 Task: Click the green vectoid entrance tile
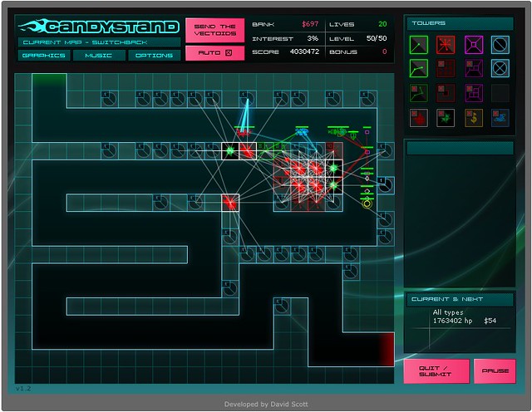coord(49,82)
